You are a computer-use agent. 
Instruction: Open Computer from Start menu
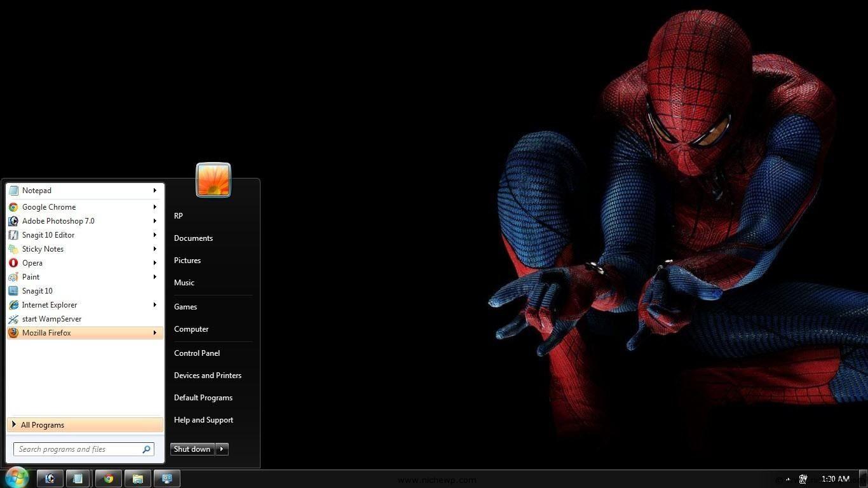(191, 329)
